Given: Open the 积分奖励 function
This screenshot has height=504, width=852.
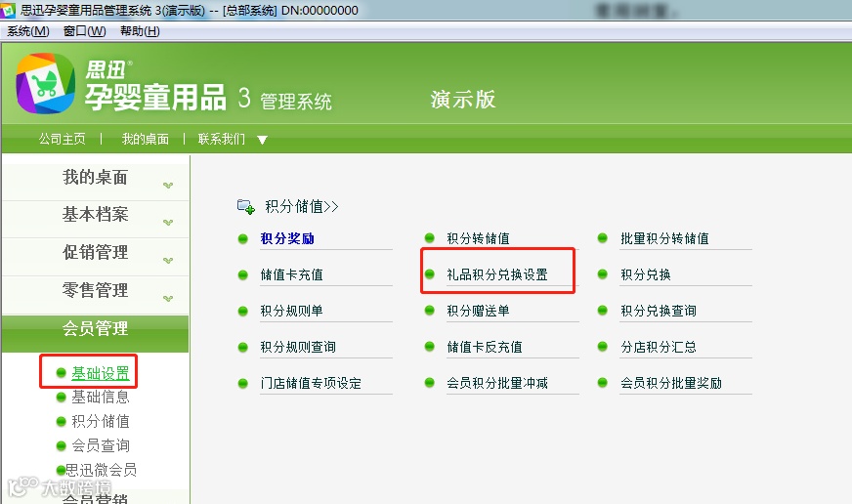Looking at the screenshot, I should tap(287, 238).
